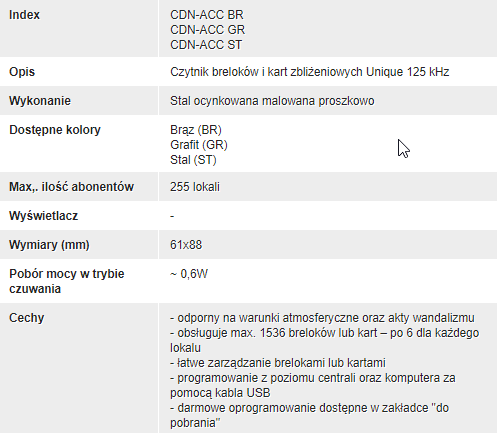Image resolution: width=497 pixels, height=433 pixels.
Task: Click the Wykonanie row label
Action: [40, 101]
